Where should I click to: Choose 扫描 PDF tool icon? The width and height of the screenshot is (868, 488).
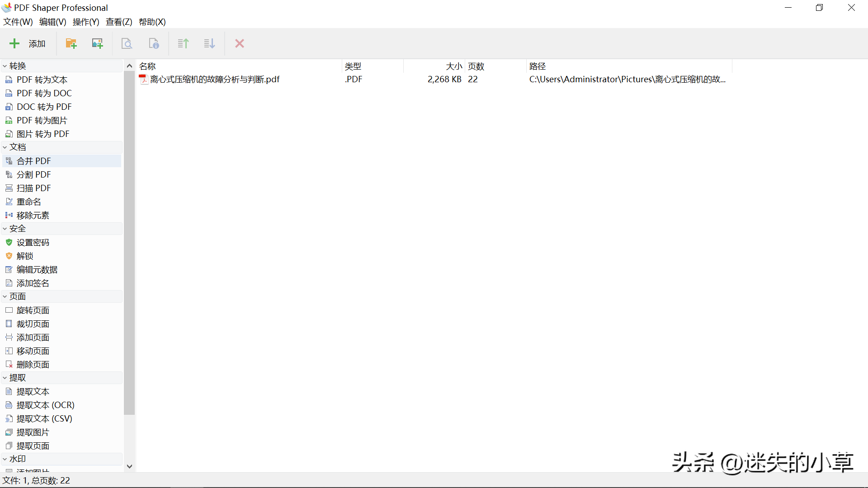tap(9, 188)
